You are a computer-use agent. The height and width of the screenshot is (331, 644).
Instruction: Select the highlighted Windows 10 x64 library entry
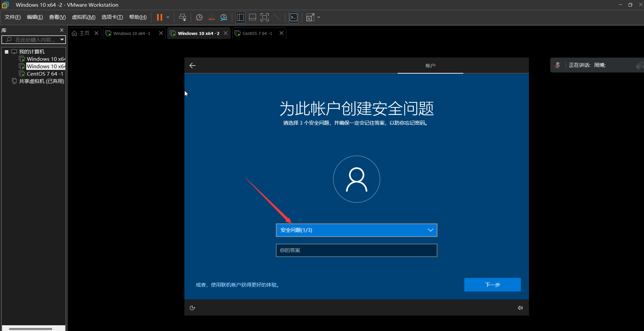click(46, 66)
